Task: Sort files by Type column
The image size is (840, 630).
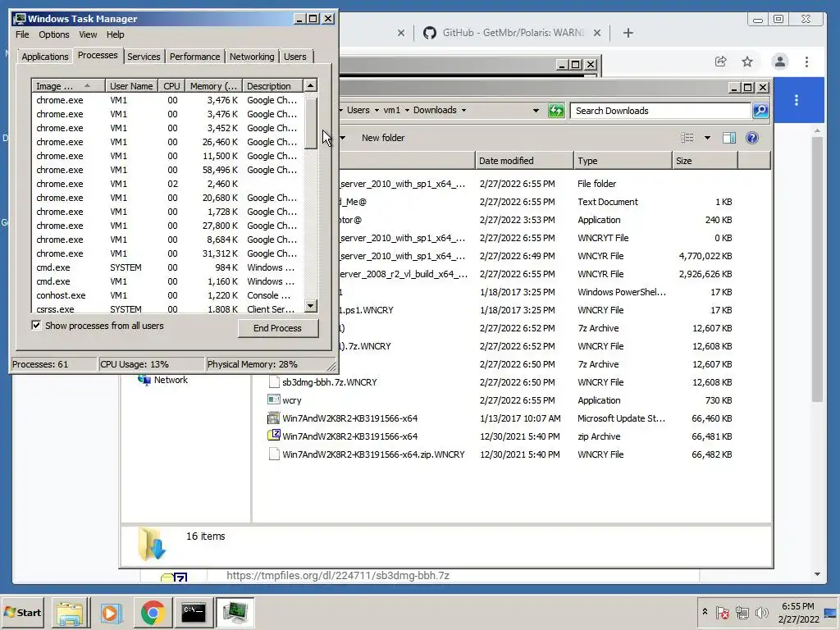Action: [x=623, y=161]
